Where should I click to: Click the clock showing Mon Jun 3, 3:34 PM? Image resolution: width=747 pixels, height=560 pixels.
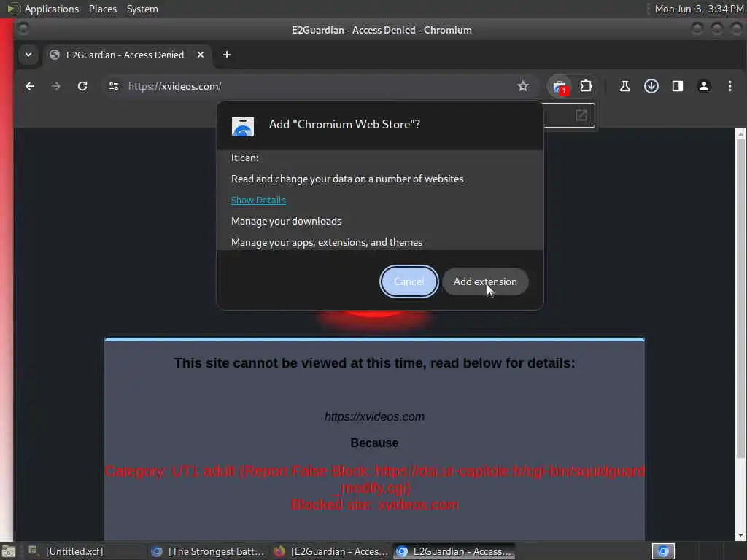pyautogui.click(x=699, y=9)
